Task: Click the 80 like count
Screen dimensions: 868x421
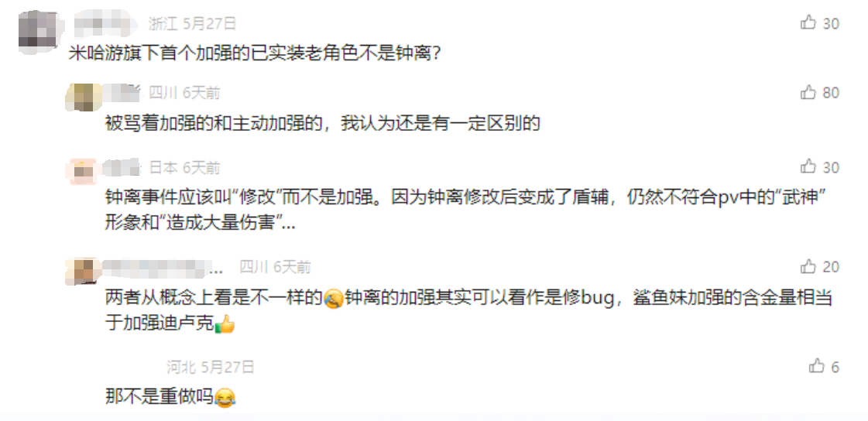Action: [831, 92]
